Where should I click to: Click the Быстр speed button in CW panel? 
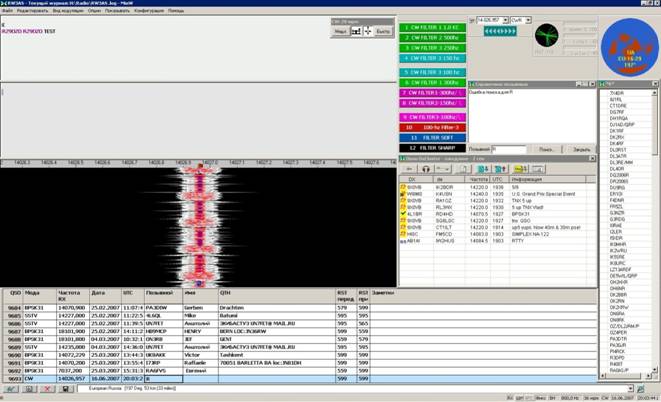coord(383,31)
